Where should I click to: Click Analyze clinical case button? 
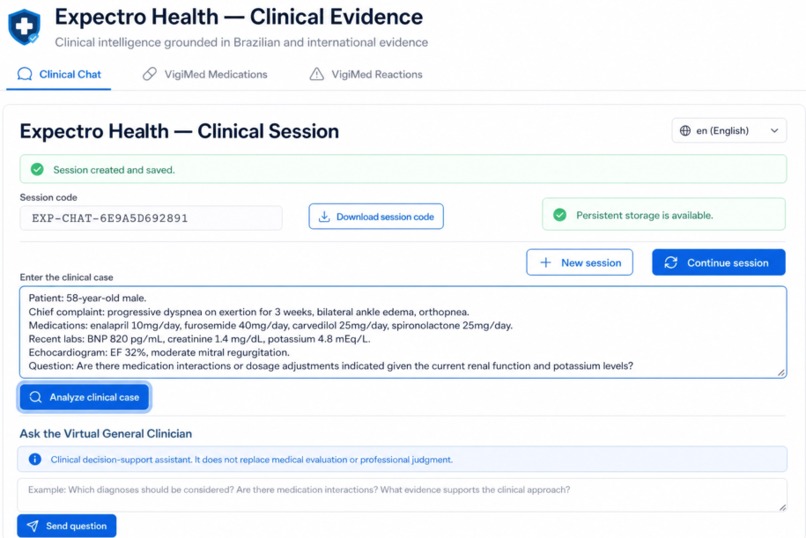pyautogui.click(x=84, y=397)
